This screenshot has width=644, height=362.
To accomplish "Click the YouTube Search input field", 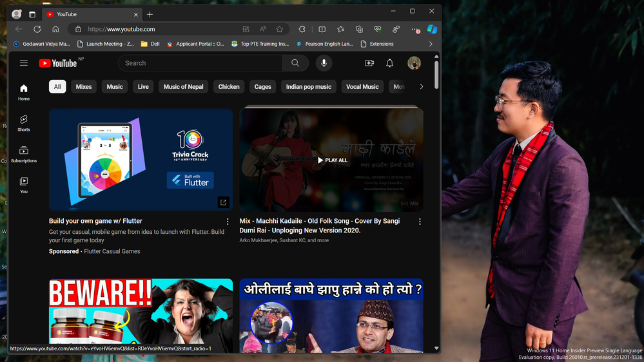I will pyautogui.click(x=200, y=62).
